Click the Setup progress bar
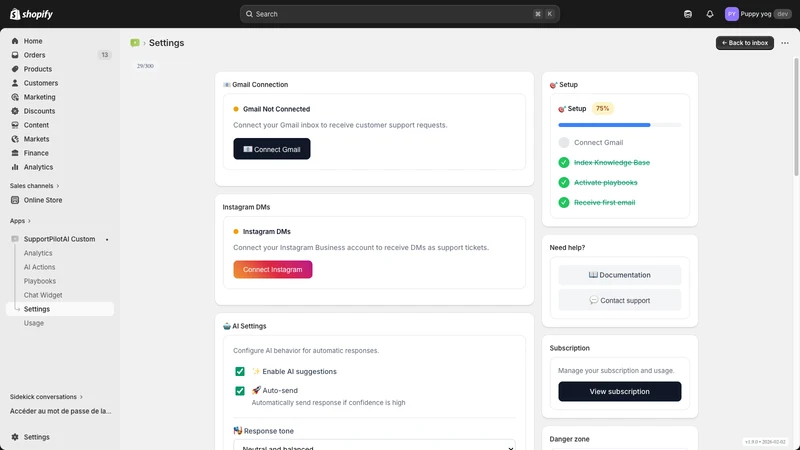The height and width of the screenshot is (450, 800). 619,125
